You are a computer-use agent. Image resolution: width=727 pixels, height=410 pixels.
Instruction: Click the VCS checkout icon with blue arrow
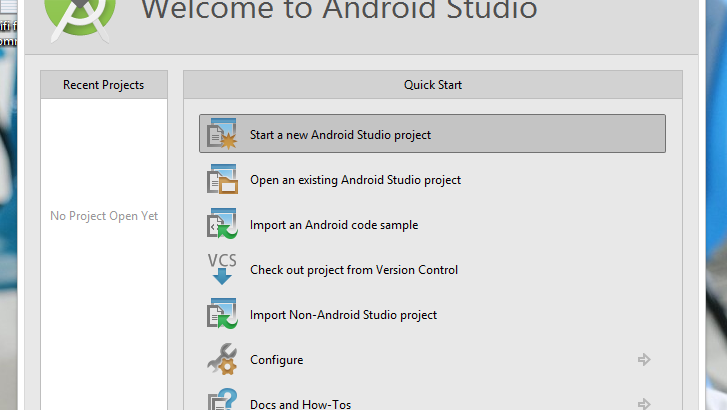[x=221, y=269]
